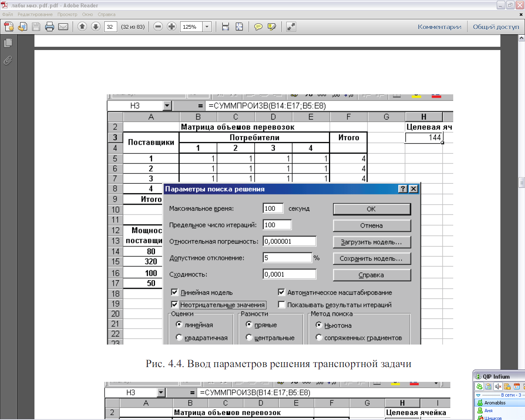
Task: Click the share files toolbar icon
Action: click(x=23, y=27)
